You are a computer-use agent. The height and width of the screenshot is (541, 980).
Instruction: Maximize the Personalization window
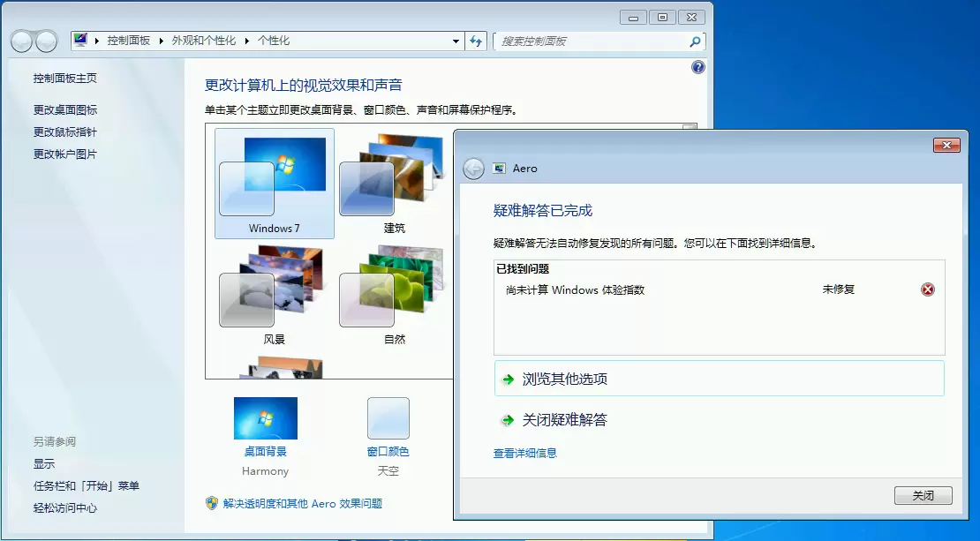(x=662, y=18)
